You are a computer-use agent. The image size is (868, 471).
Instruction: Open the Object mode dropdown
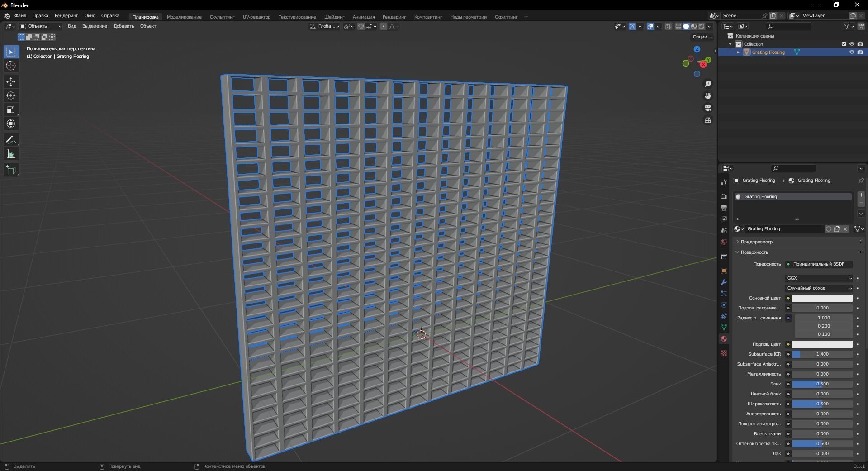[41, 26]
